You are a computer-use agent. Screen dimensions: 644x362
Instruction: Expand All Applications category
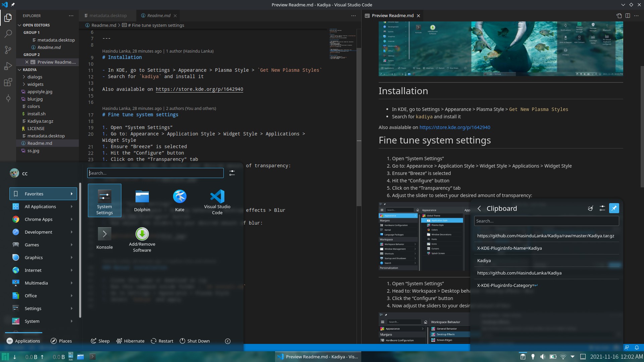click(x=43, y=206)
